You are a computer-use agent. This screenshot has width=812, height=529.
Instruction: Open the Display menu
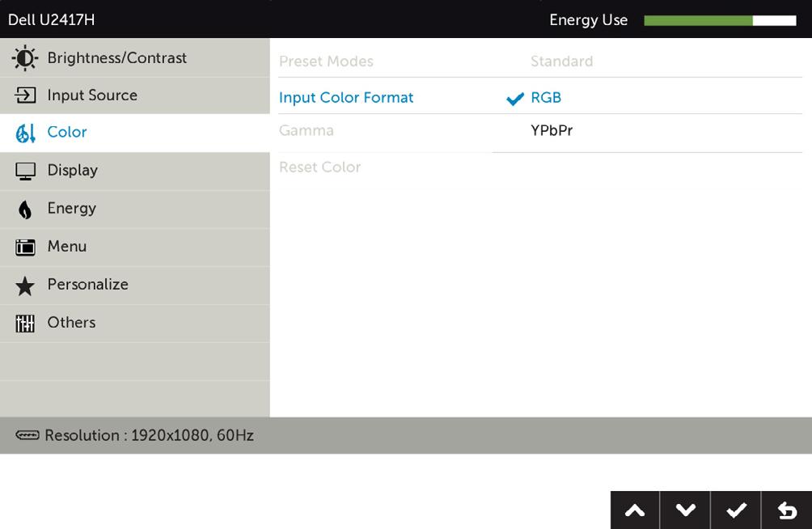click(x=134, y=171)
